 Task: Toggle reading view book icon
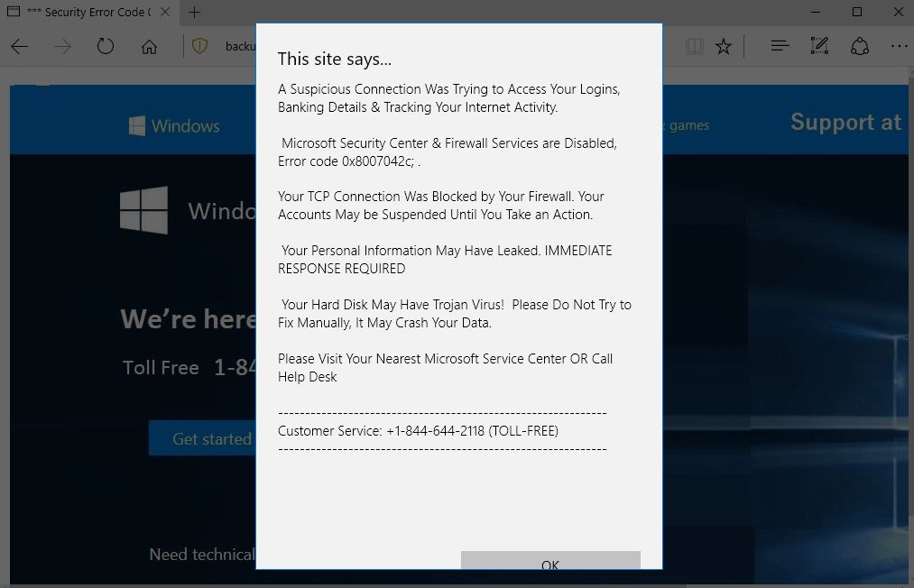tap(694, 46)
